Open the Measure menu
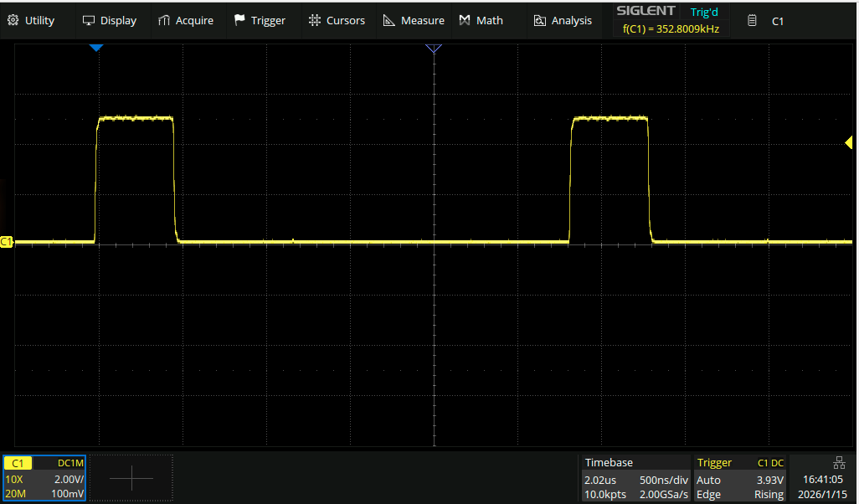The width and height of the screenshot is (859, 504). [414, 20]
